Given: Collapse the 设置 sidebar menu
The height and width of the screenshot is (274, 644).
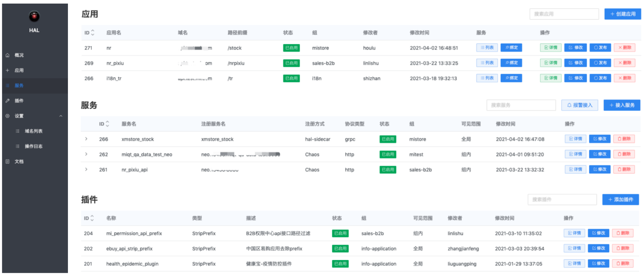Looking at the screenshot, I should pyautogui.click(x=61, y=116).
